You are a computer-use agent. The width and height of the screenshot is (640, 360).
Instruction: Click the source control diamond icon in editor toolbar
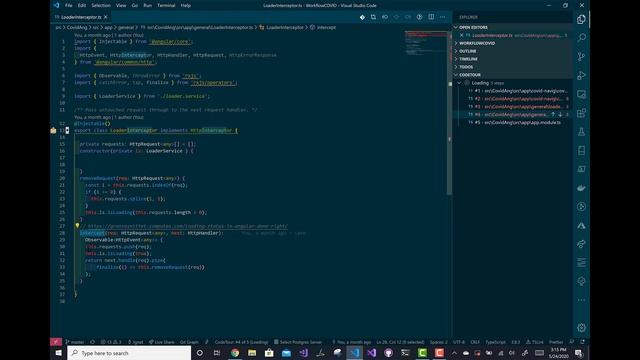pyautogui.click(x=362, y=17)
